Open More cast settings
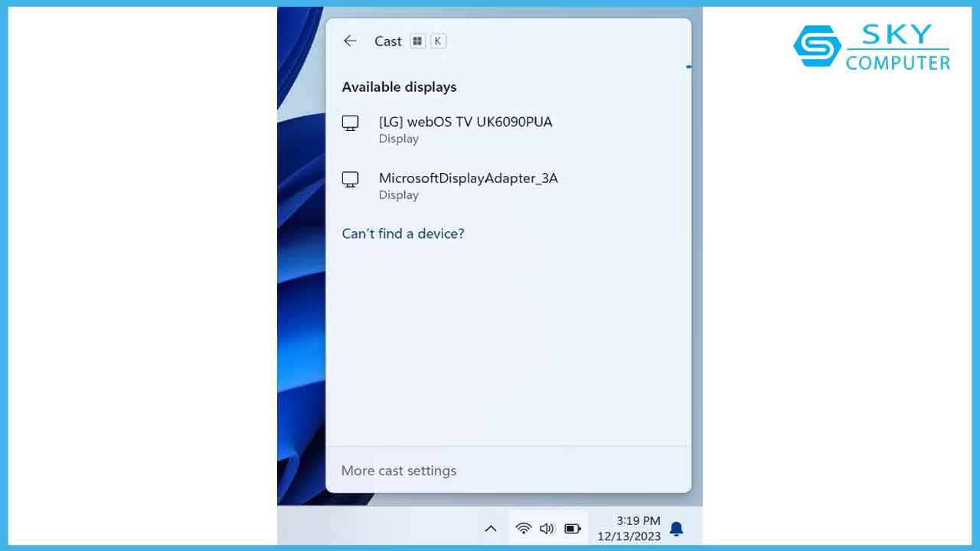980x551 pixels. tap(399, 471)
